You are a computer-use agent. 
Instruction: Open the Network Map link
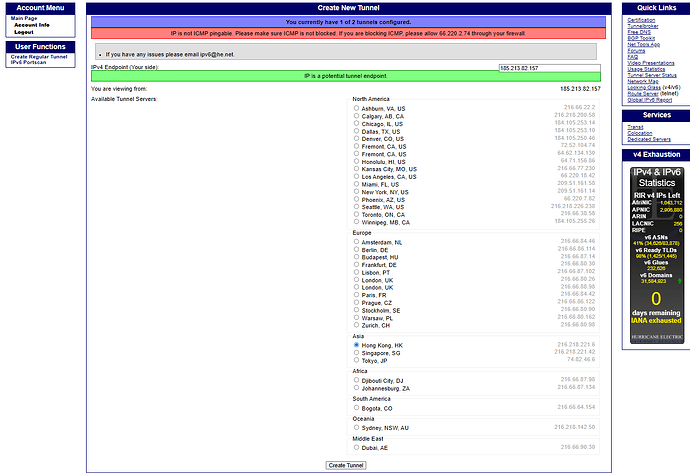[x=642, y=81]
